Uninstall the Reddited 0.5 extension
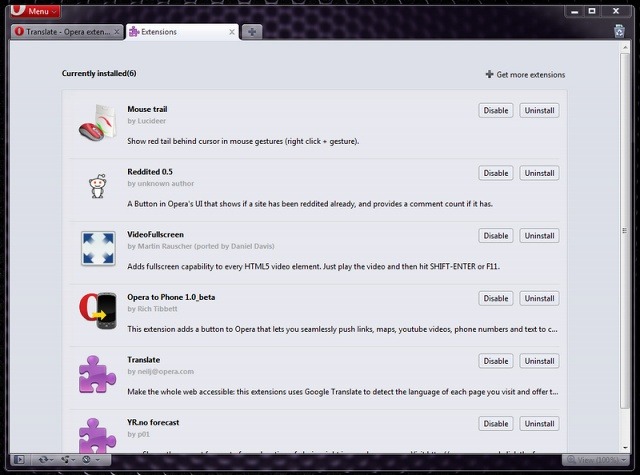This screenshot has width=640, height=475. (539, 173)
